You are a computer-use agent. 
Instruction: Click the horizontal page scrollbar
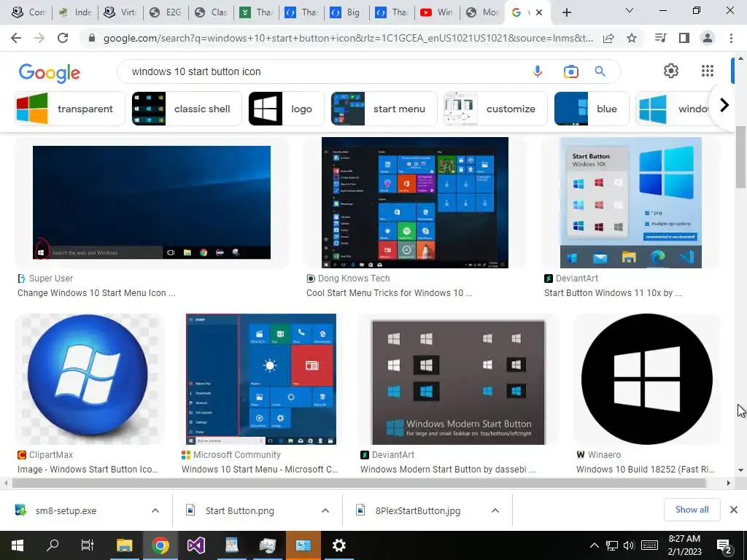359,483
